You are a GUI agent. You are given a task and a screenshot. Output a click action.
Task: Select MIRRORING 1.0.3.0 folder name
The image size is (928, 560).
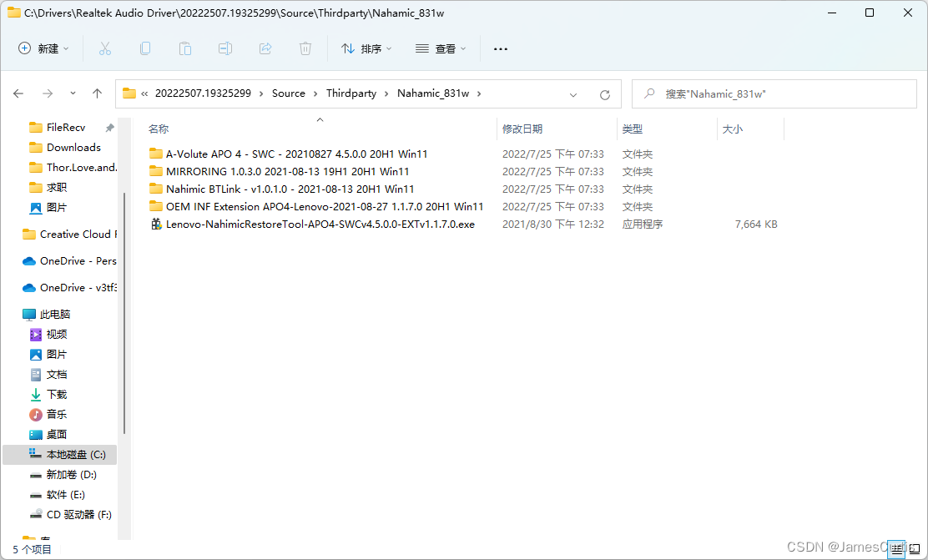tap(288, 172)
